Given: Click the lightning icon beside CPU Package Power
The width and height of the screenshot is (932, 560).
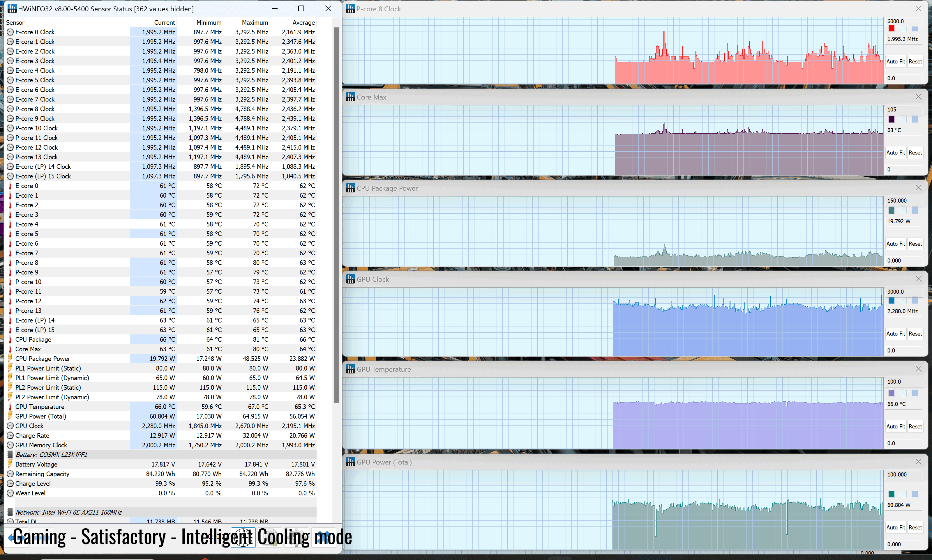Looking at the screenshot, I should (x=10, y=359).
